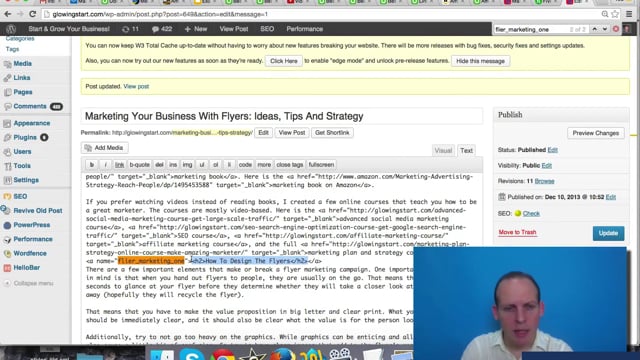Switch to Text editor tab

pos(466,151)
